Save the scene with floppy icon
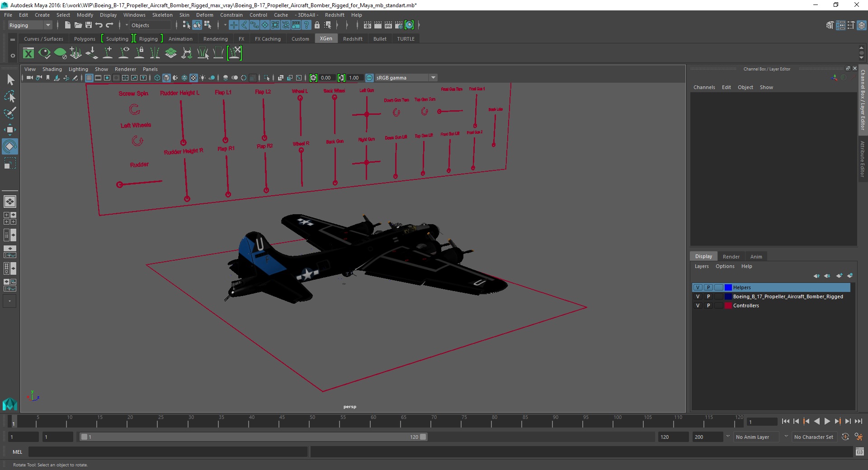The width and height of the screenshot is (868, 470). click(89, 25)
